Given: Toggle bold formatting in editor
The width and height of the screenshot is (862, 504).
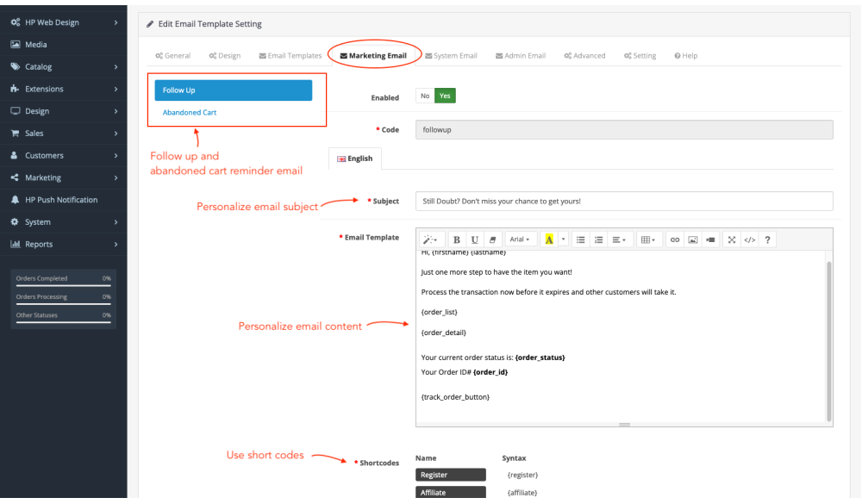Looking at the screenshot, I should 457,240.
